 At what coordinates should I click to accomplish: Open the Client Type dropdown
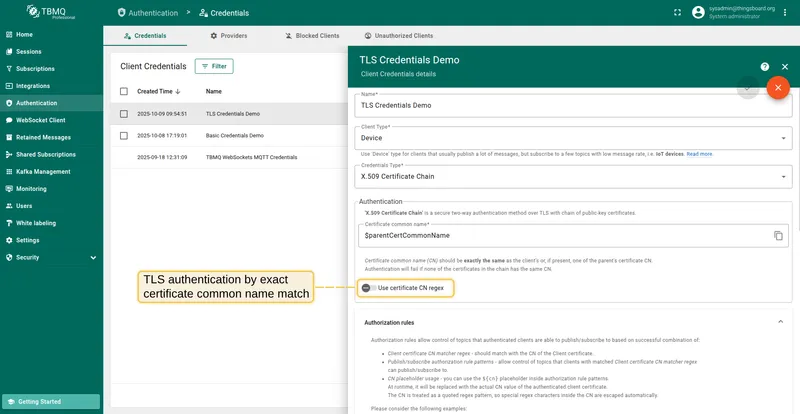573,138
